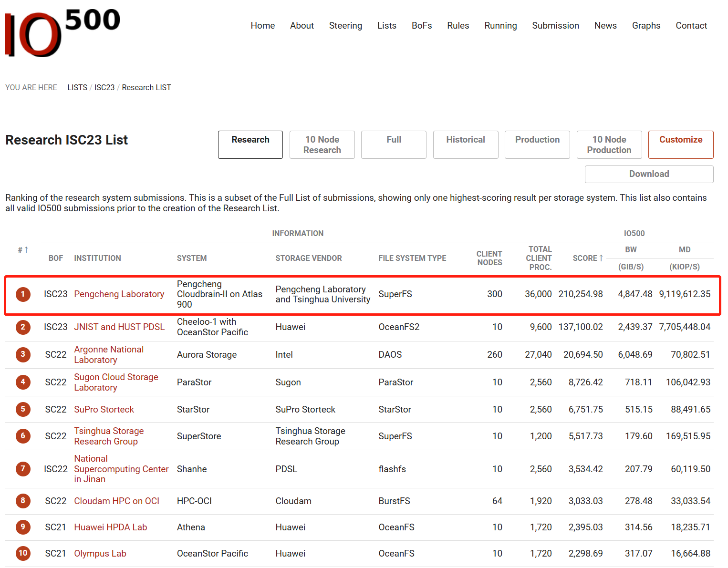This screenshot has height=568, width=728.
Task: Open the Home menu item
Action: [263, 26]
